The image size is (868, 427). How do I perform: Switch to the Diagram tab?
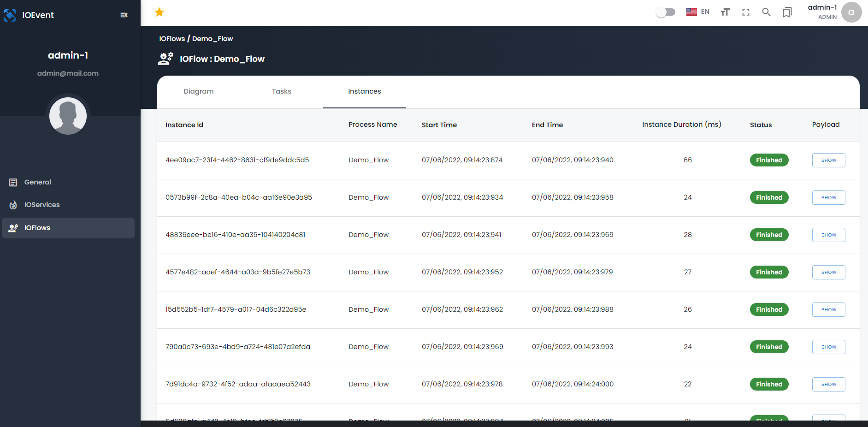[x=198, y=91]
